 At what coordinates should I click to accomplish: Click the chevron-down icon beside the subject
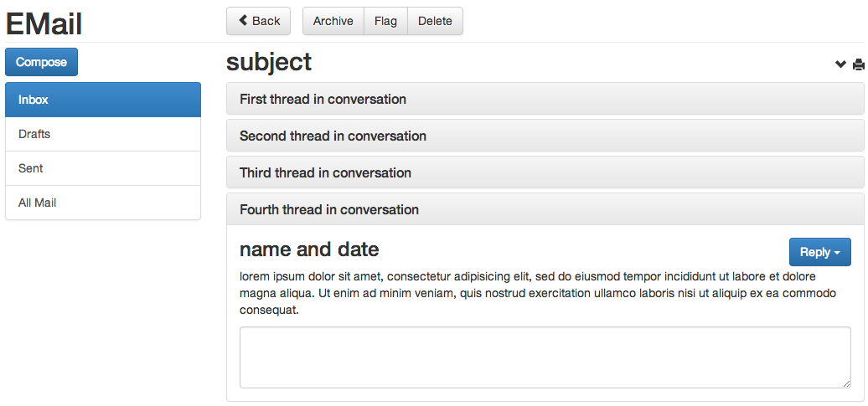click(841, 64)
